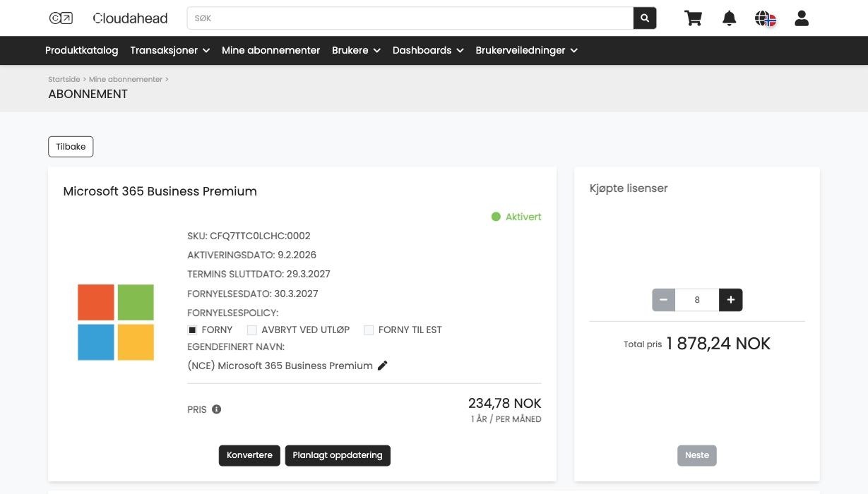868x494 pixels.
Task: Click the Planlagt oppdatering button
Action: pyautogui.click(x=338, y=455)
